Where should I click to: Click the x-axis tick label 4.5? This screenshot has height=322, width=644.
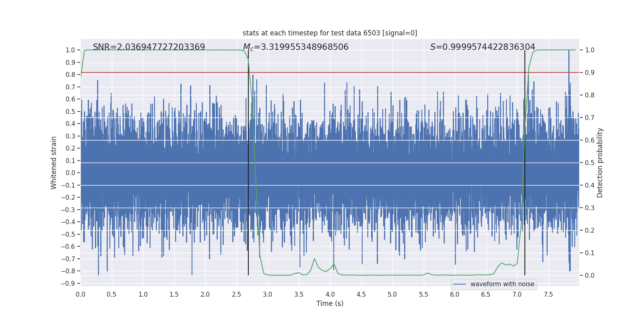pos(361,294)
